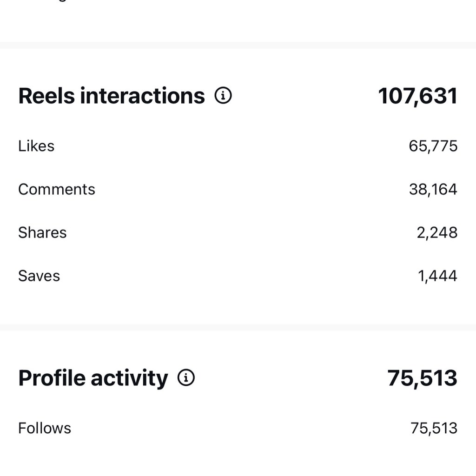Viewport: 476px width, 476px height.
Task: Tap the Profile activity info icon
Action: pos(186,378)
